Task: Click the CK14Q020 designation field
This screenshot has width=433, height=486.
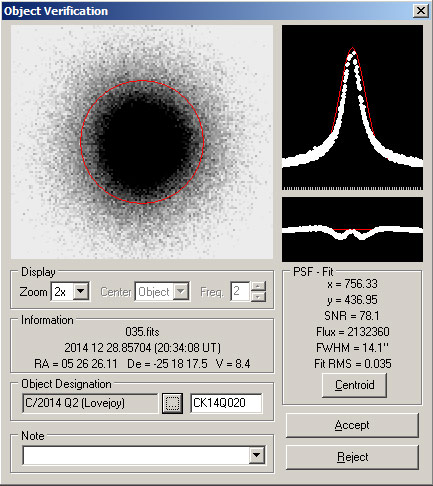Action: coord(226,403)
